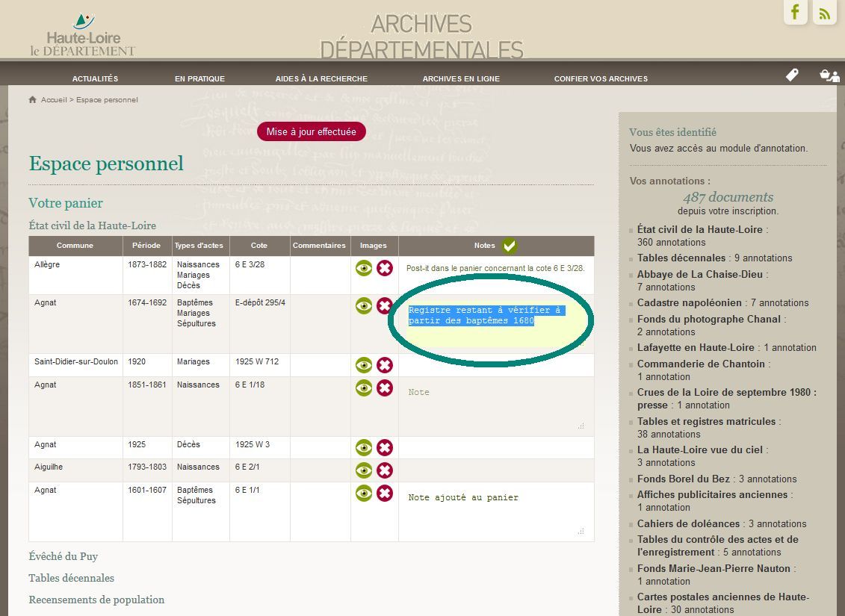Open Cadastre napoléonien annotations link
This screenshot has height=616, width=845.
click(689, 302)
